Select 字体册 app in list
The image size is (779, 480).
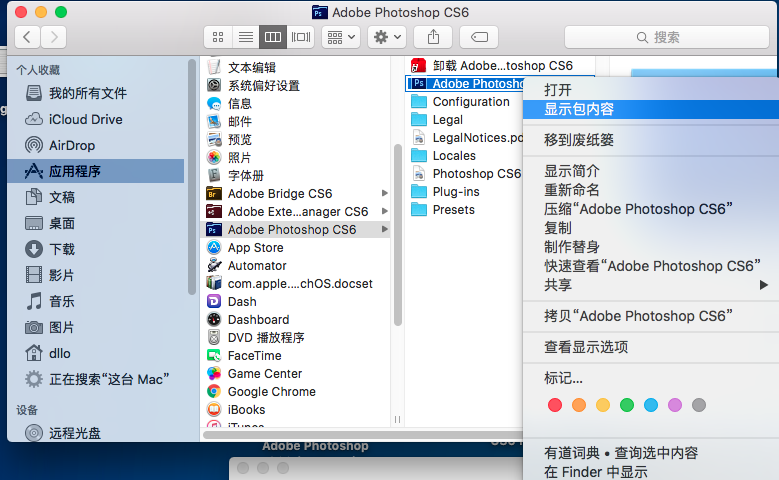coord(295,175)
